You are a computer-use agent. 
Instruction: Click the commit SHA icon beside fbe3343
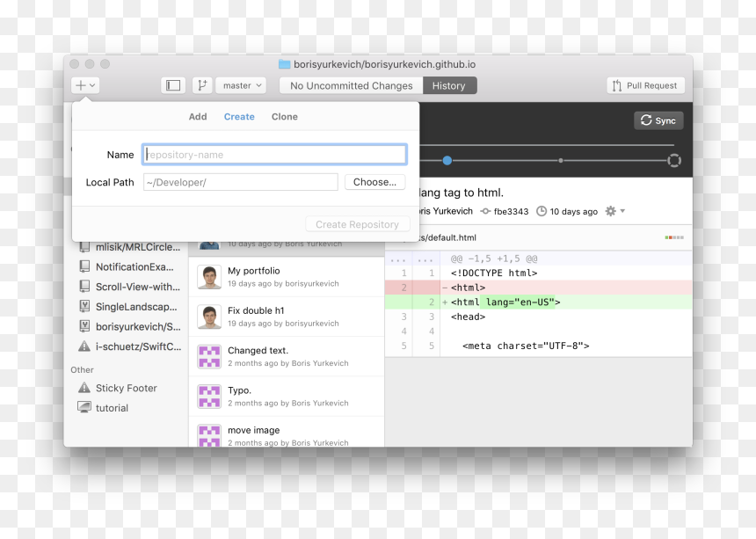485,211
